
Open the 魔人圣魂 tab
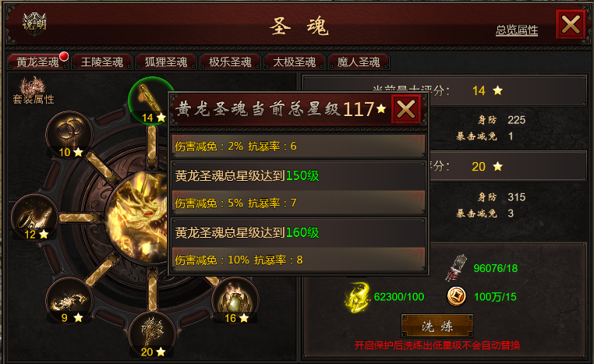click(359, 62)
